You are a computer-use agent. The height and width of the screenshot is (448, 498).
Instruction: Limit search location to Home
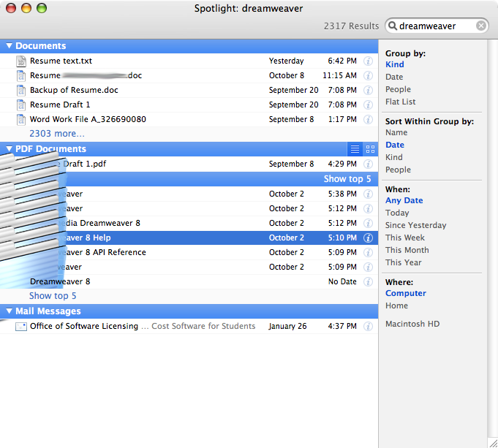tap(396, 305)
